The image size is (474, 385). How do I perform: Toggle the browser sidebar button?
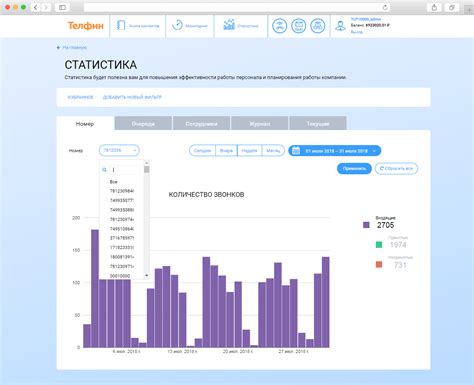click(x=62, y=7)
